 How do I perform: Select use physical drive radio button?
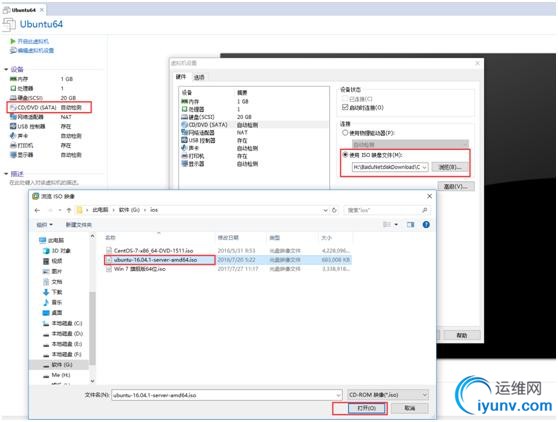coord(345,133)
